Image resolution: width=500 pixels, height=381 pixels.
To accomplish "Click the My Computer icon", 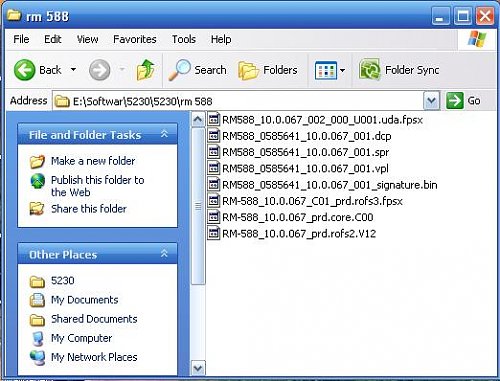I will point(38,338).
